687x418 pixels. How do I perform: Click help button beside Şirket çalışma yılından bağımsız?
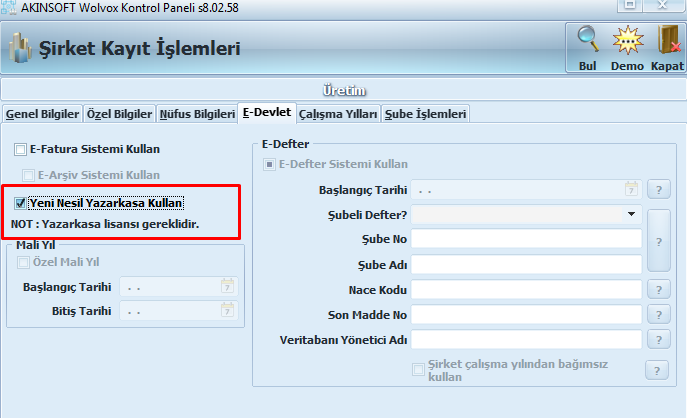657,371
